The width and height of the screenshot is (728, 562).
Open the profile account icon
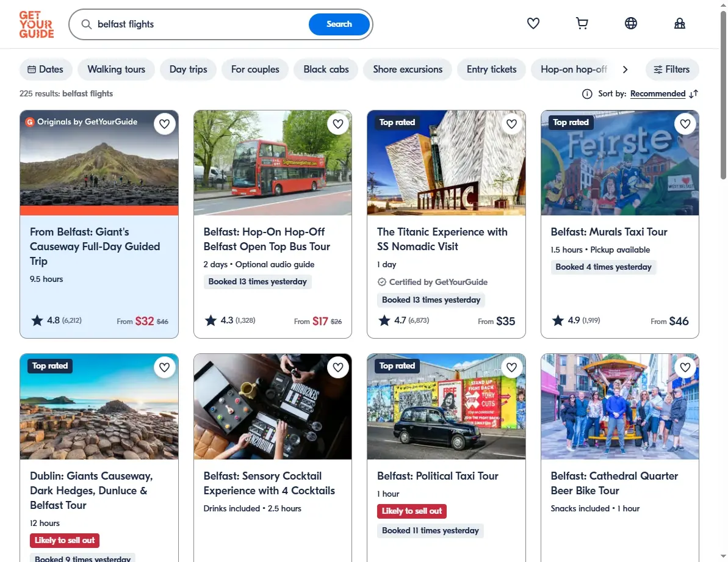(679, 23)
